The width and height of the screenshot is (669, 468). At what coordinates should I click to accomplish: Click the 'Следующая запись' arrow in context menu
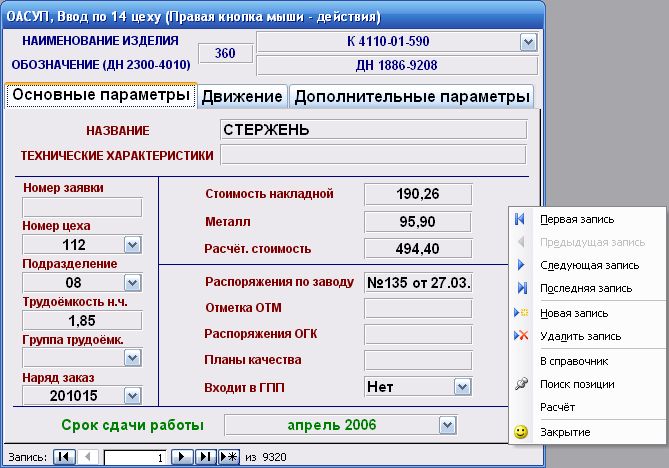pyautogui.click(x=521, y=265)
